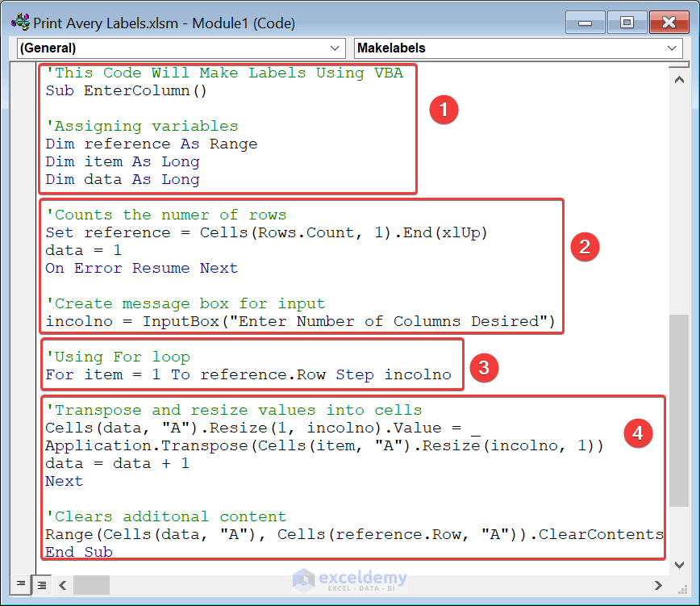Image resolution: width=700 pixels, height=606 pixels.
Task: Open the window menu via the title bar Excel icon
Action: click(20, 23)
